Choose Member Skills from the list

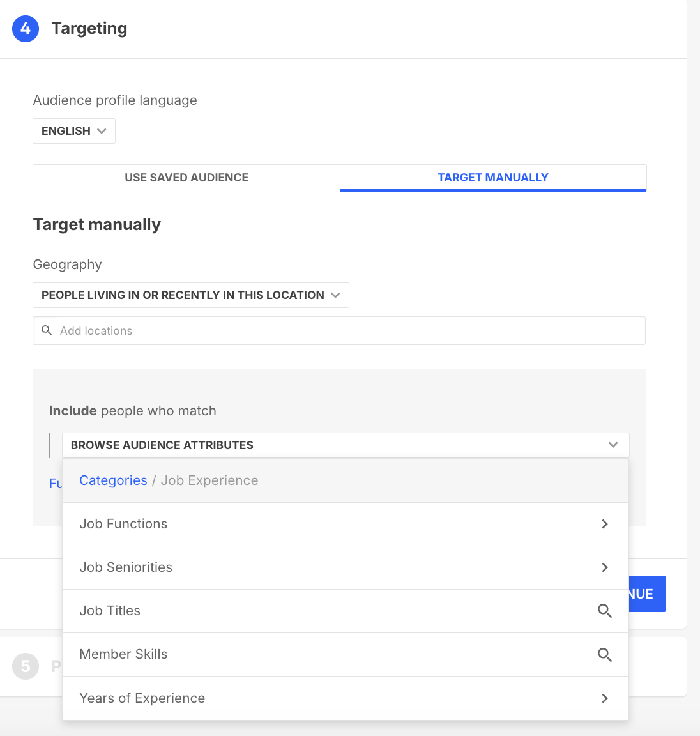[346, 655]
